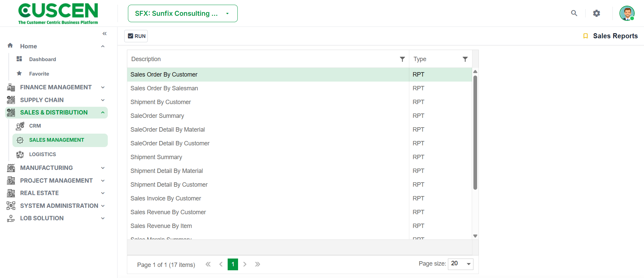Open the user avatar profile menu
This screenshot has height=278, width=644.
[627, 13]
